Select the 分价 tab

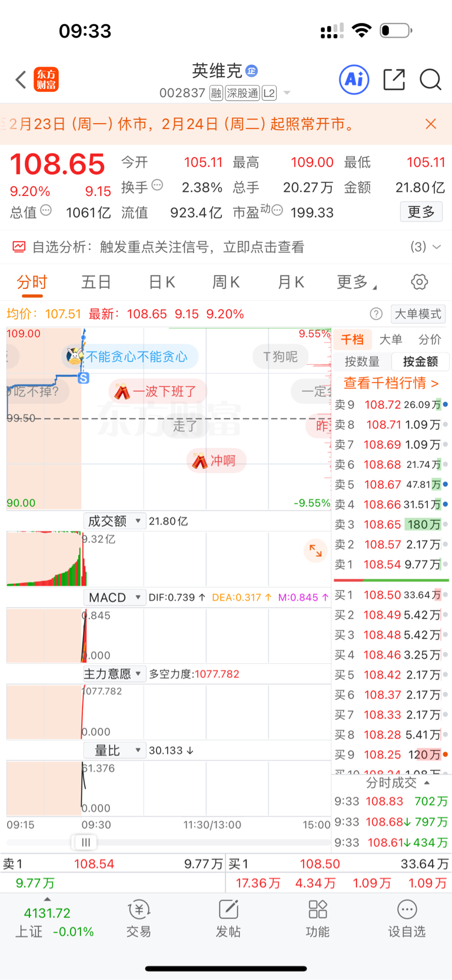pyautogui.click(x=430, y=340)
